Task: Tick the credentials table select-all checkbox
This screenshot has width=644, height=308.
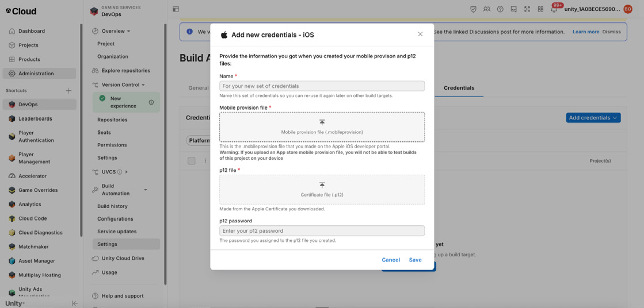Action: [192, 161]
